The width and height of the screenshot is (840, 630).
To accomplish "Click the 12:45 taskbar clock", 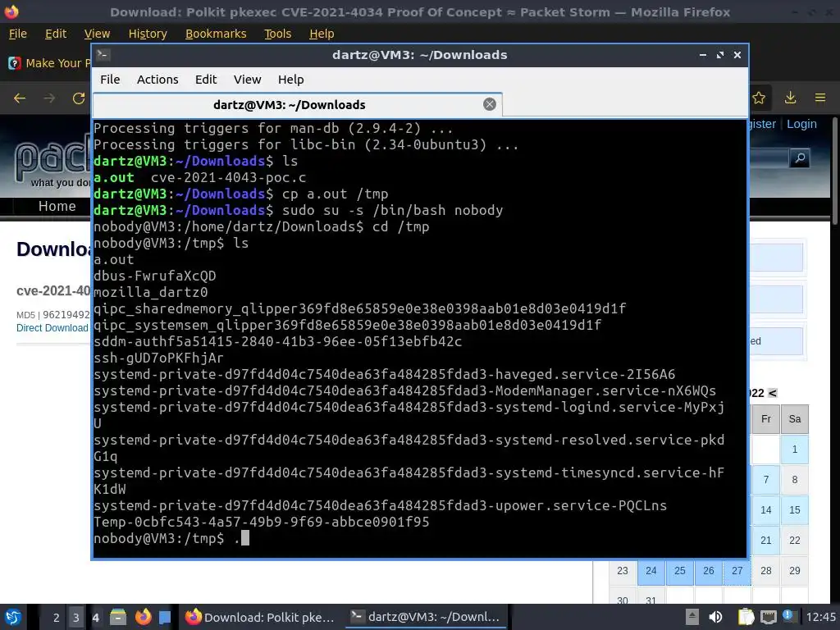I will [820, 617].
